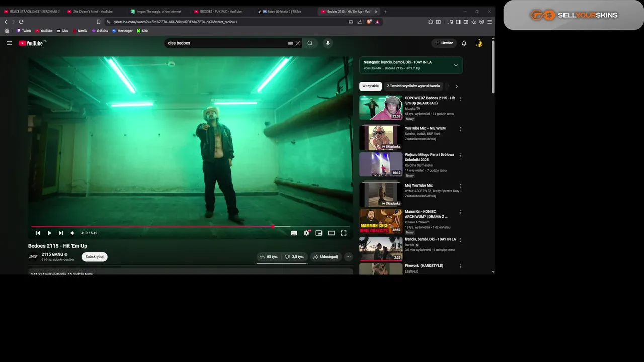Reload the page with the refresh icon
Screen dimensions: 644x362
[x=21, y=22]
